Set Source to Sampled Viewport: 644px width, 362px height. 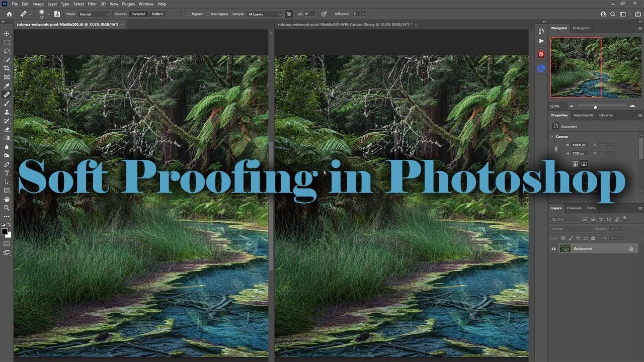pyautogui.click(x=138, y=14)
